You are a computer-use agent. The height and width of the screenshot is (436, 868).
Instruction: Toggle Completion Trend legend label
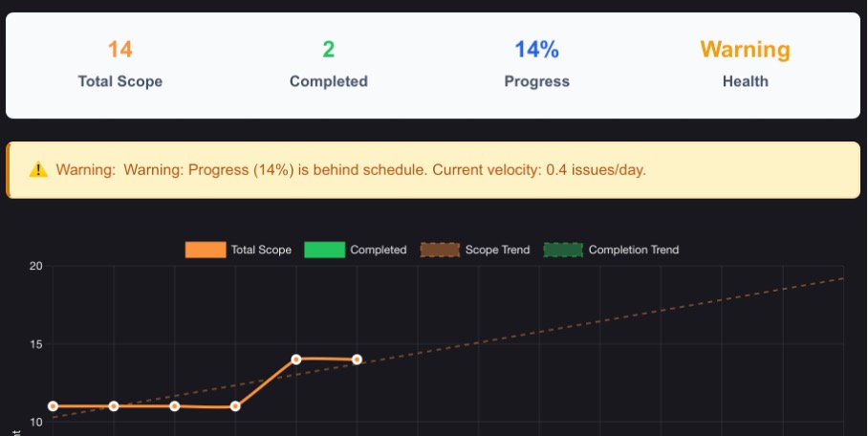pos(634,250)
